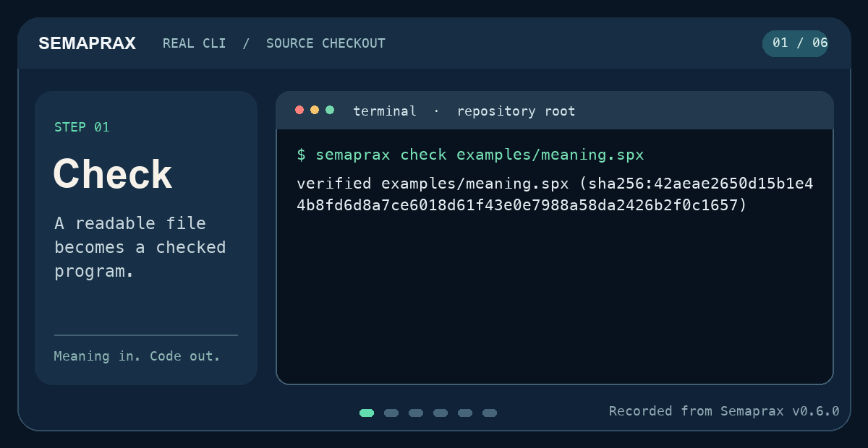Jump to the second step indicator dot
The image size is (868, 448).
point(391,413)
